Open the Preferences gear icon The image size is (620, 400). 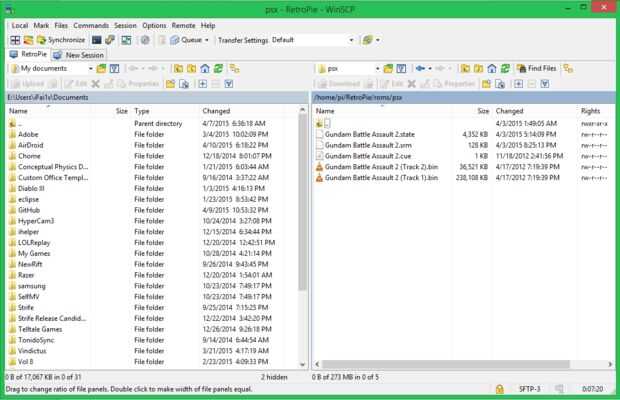pos(145,40)
